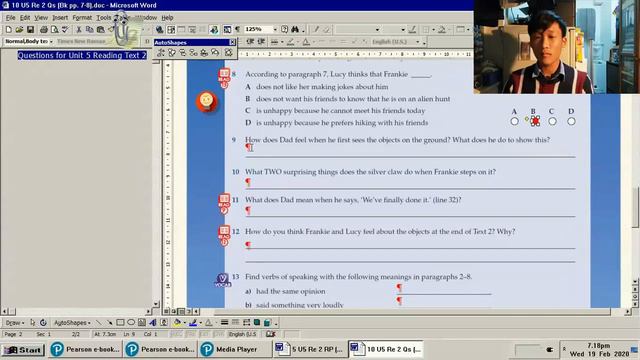The width and height of the screenshot is (640, 360).
Task: Open the Format menu
Action: coord(82,18)
